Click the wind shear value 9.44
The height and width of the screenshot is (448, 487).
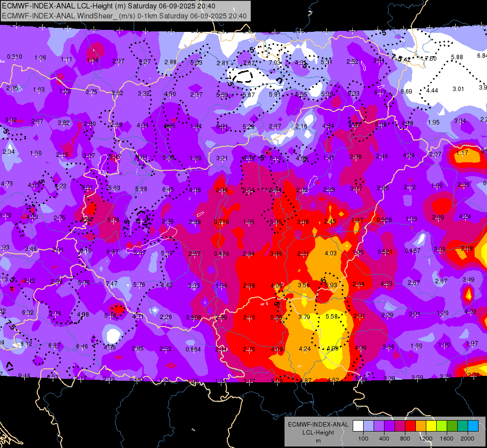coord(24,375)
